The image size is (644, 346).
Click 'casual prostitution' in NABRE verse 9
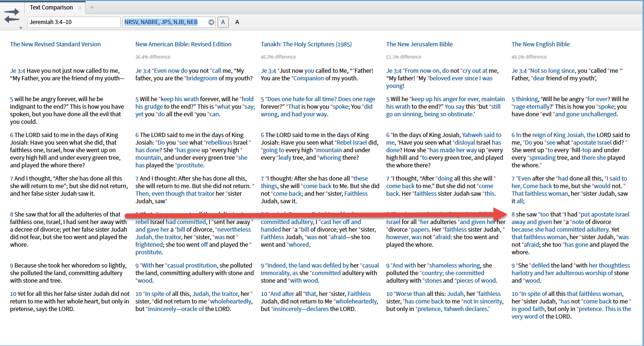(192, 266)
